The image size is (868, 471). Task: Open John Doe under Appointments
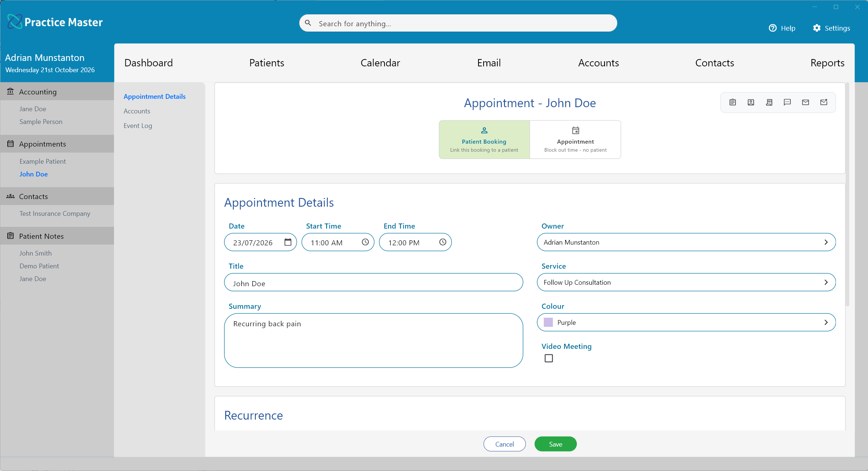(x=34, y=174)
